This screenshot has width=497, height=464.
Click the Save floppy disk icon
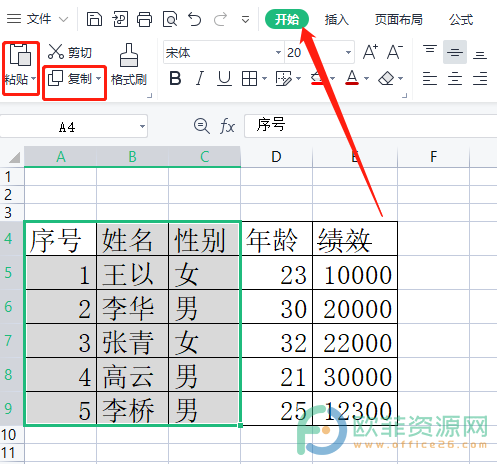94,19
